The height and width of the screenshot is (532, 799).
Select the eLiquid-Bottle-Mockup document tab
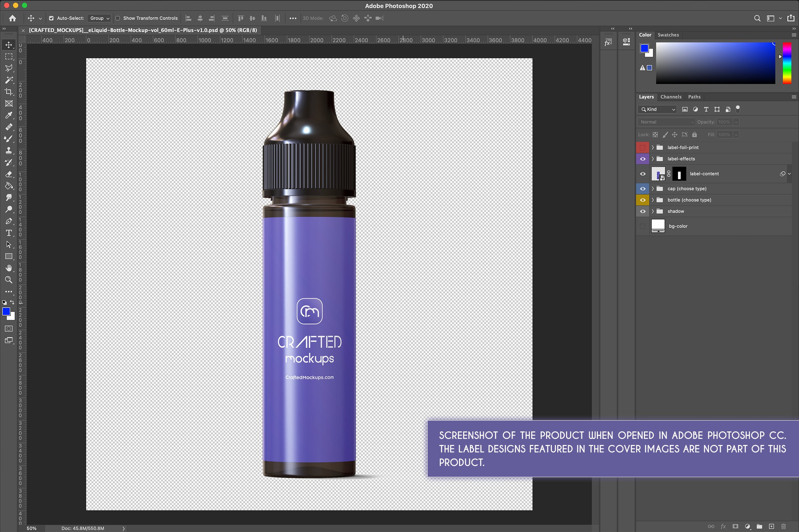(x=143, y=30)
